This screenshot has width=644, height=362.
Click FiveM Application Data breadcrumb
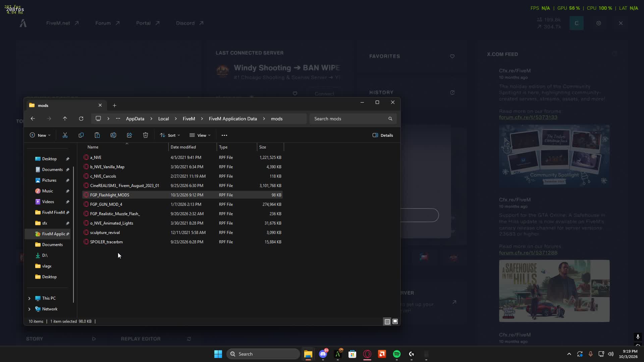tap(233, 119)
